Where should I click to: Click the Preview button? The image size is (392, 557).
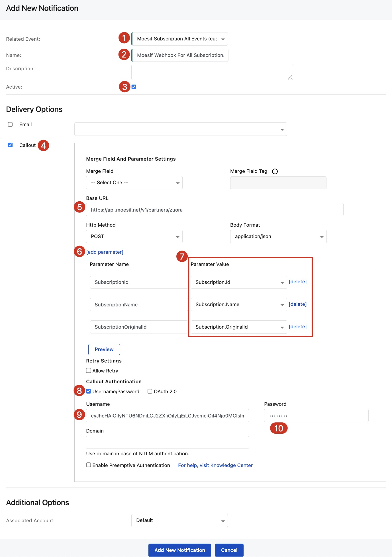click(x=104, y=349)
